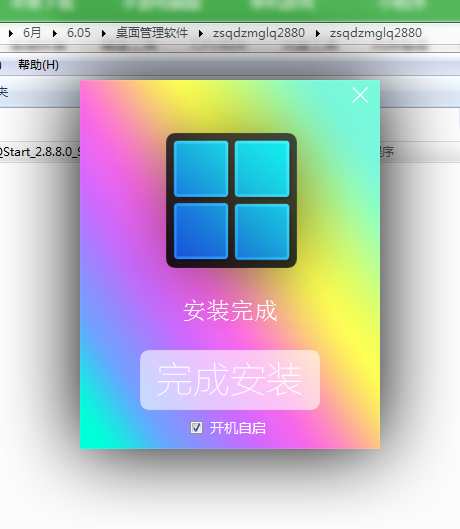Select the last zsqdzmglq2880 breadcrumb
Screen dimensions: 460x529
(x=376, y=33)
